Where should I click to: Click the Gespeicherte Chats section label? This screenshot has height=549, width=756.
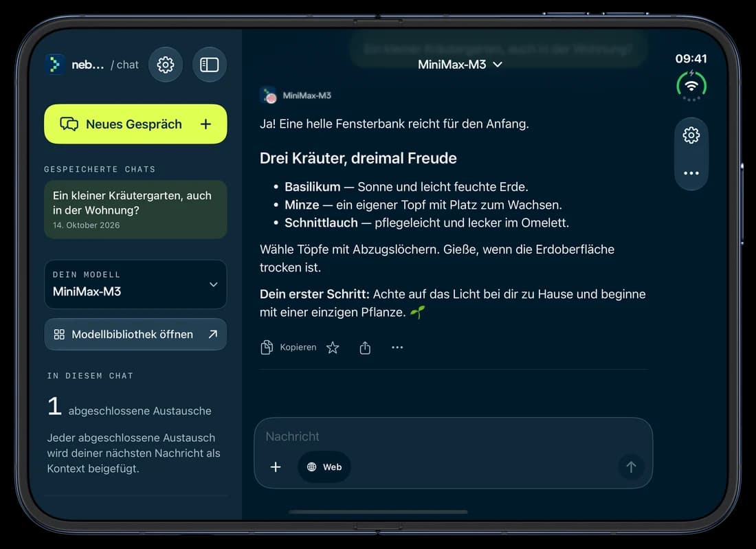click(x=100, y=169)
